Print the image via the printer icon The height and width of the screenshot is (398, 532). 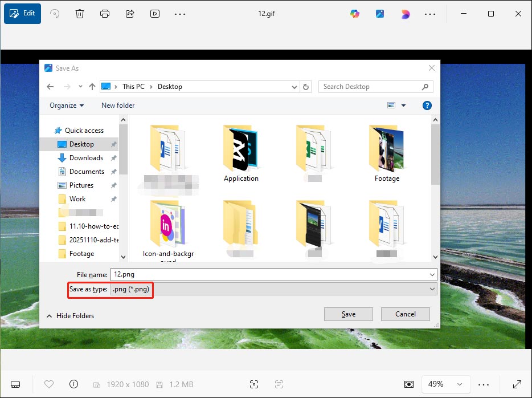105,13
